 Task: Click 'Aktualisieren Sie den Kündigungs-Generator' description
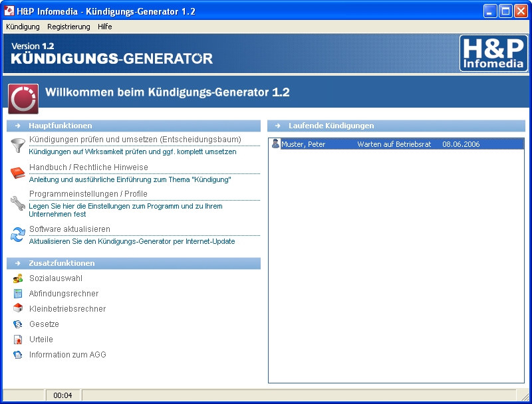pos(132,241)
